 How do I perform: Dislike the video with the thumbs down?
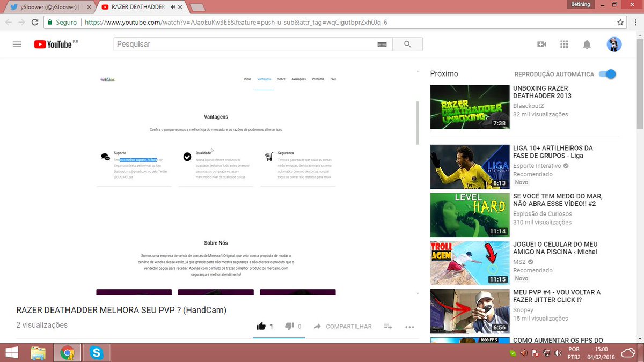290,326
